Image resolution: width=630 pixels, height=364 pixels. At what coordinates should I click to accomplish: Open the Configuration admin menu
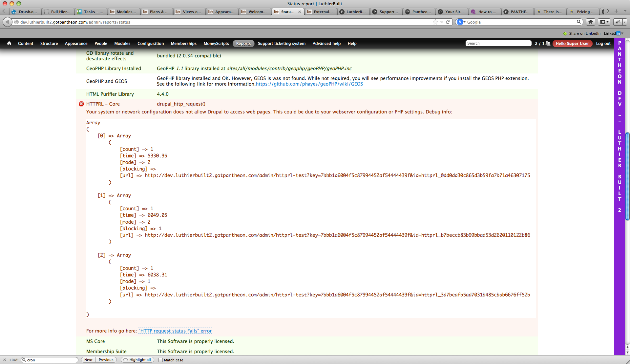point(151,44)
